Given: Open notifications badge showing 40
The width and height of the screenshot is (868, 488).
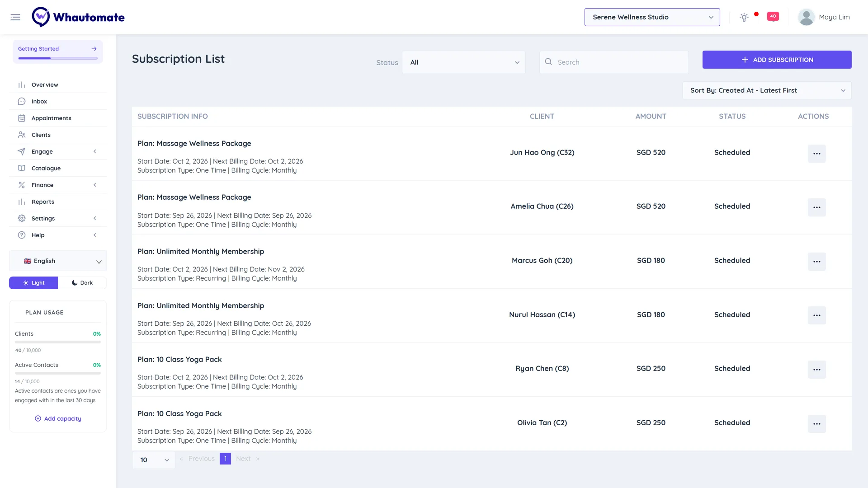Looking at the screenshot, I should (x=773, y=17).
